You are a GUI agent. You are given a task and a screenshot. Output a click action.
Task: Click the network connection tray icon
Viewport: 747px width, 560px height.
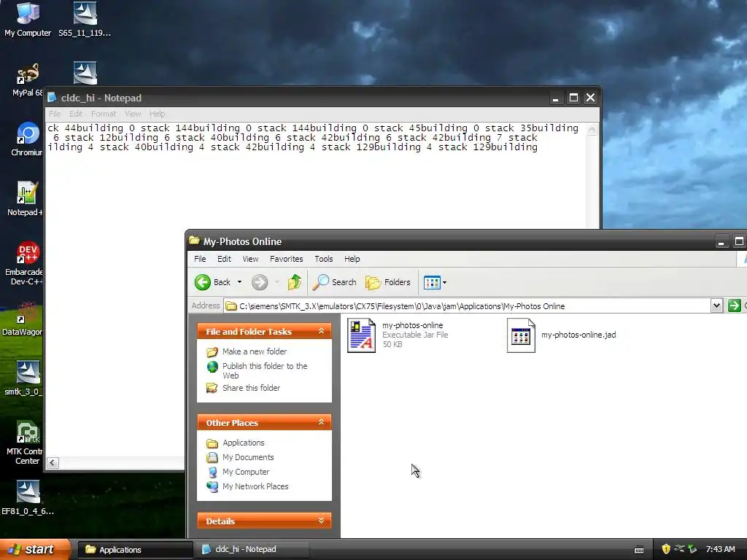(679, 549)
